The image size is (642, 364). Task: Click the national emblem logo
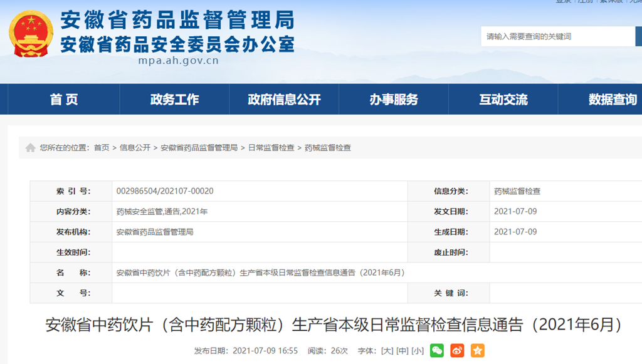(31, 34)
